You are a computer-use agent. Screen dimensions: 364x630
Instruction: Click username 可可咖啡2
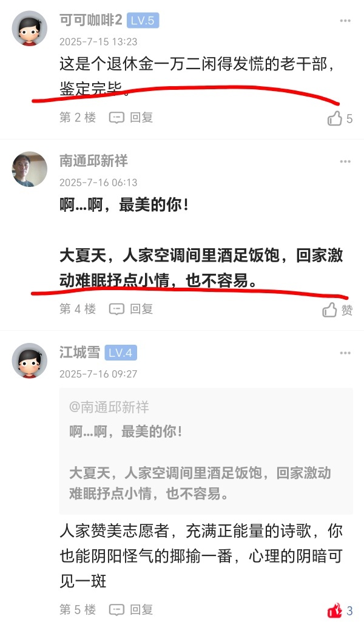91,20
